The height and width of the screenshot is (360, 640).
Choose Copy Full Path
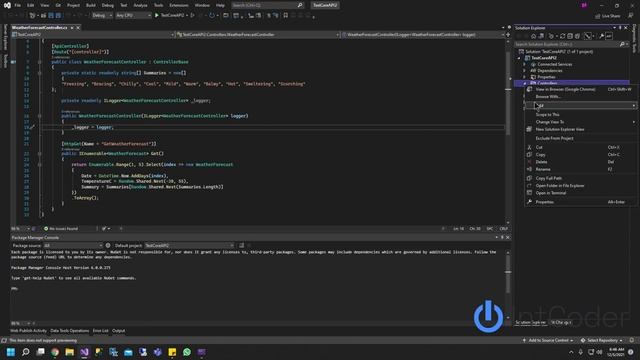tap(581, 178)
